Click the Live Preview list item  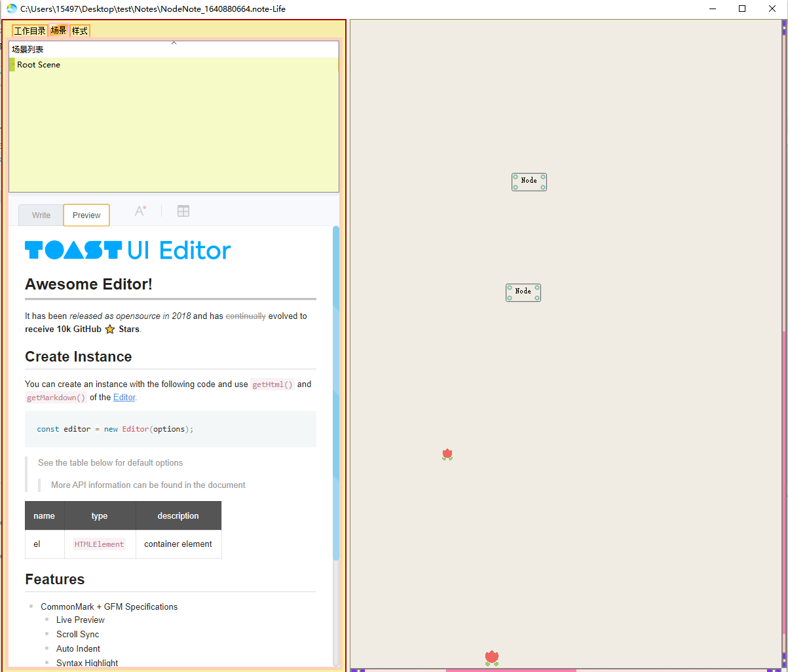(81, 620)
